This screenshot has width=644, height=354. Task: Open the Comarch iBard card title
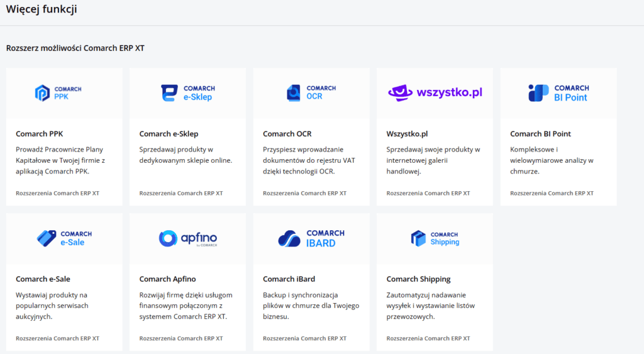[289, 279]
